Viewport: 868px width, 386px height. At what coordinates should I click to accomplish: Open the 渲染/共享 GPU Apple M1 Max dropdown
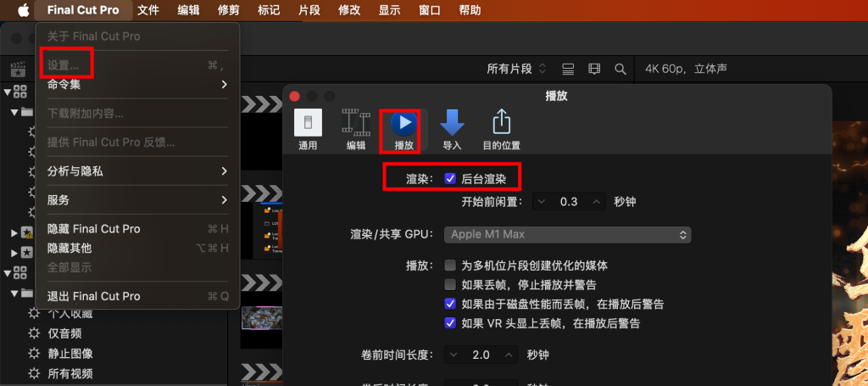point(567,234)
